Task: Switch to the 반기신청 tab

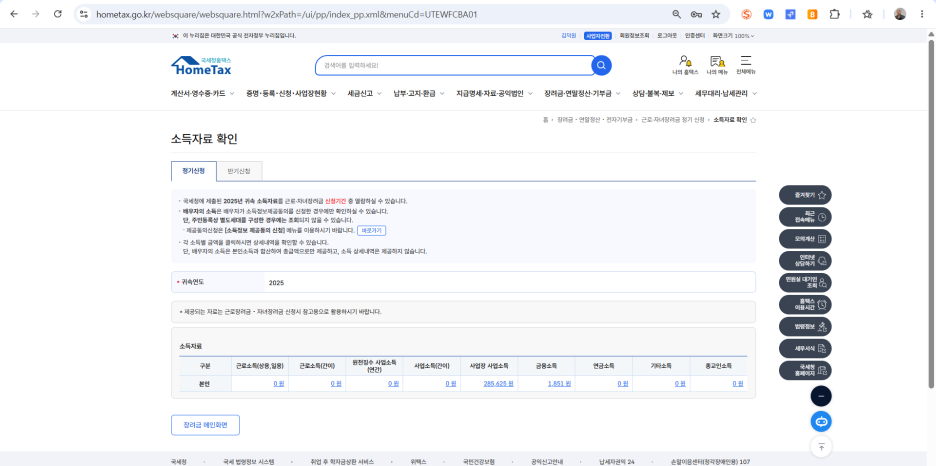Action: click(239, 171)
